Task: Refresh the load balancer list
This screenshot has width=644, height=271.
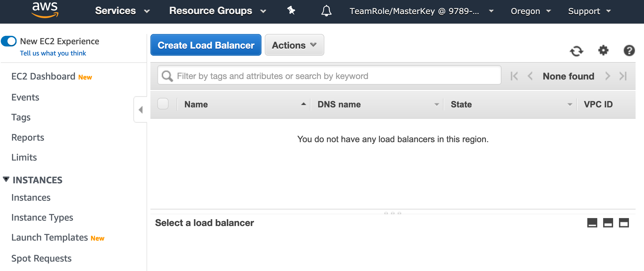Action: tap(577, 51)
